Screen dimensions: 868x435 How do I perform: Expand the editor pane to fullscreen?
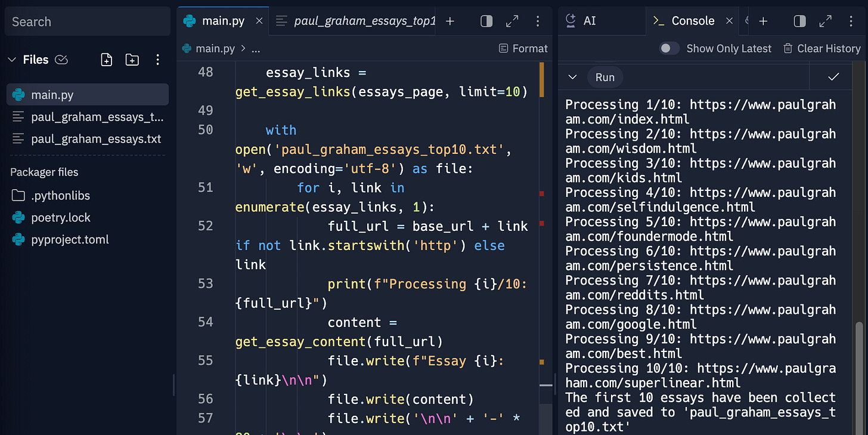pyautogui.click(x=511, y=21)
